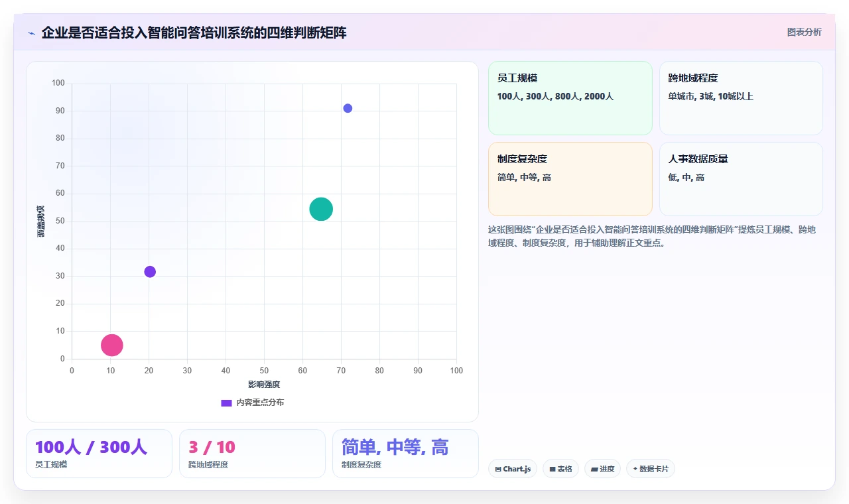Image resolution: width=849 pixels, height=504 pixels.
Task: Click the chart title 企业是否适合投入智能问答培训系统的四维判断矩阵
Action: click(x=194, y=32)
